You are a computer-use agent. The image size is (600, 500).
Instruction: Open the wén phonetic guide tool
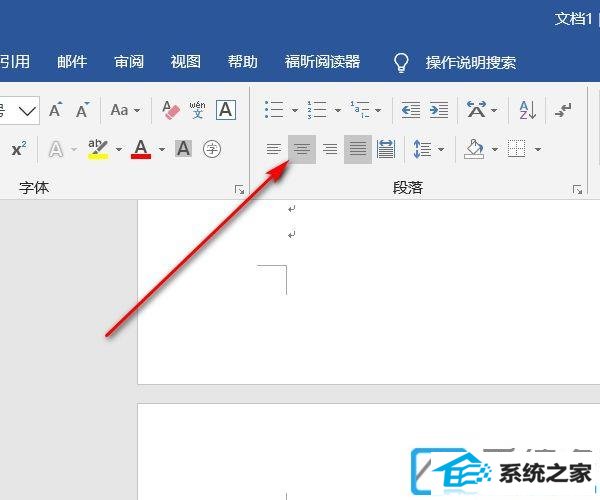197,110
